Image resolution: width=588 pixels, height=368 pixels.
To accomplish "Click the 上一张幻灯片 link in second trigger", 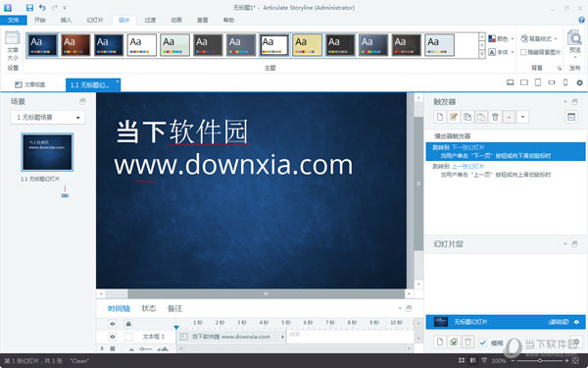I will click(468, 167).
